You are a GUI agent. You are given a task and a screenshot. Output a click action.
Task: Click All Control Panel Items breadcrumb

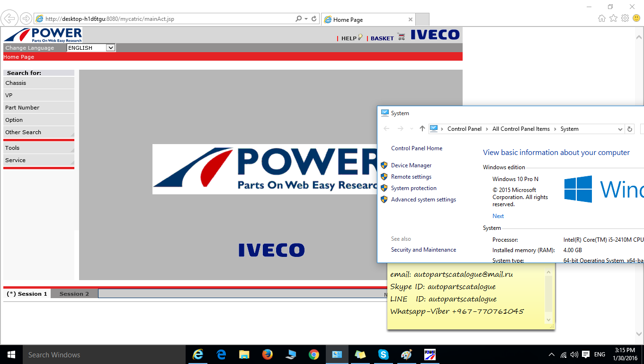click(521, 129)
